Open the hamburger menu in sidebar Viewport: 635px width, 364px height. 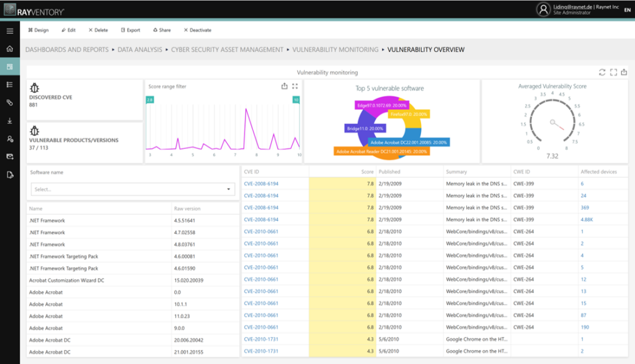(10, 31)
